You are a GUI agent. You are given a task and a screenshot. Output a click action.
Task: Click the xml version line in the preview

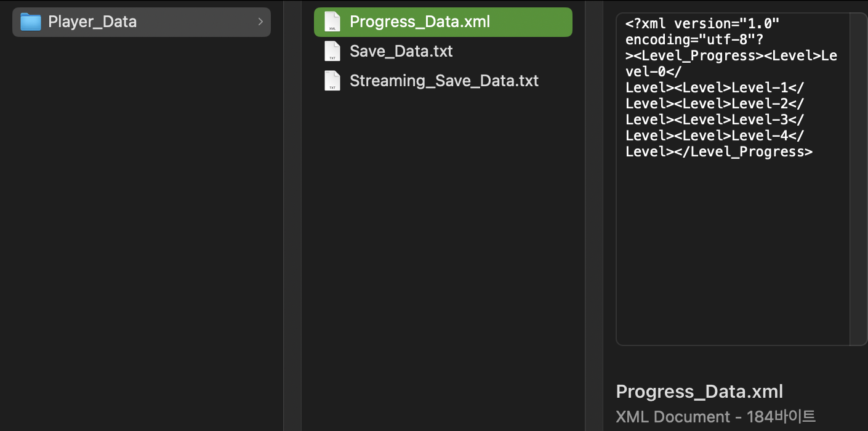(702, 24)
